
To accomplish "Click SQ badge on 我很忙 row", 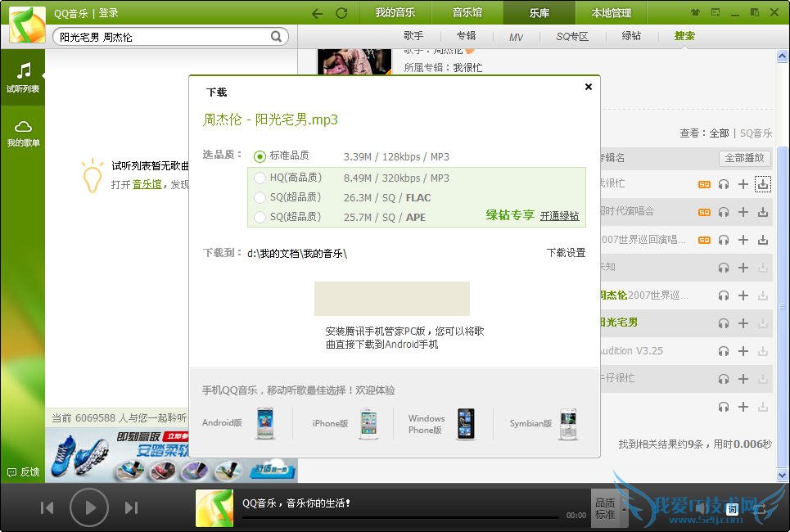I will (704, 184).
